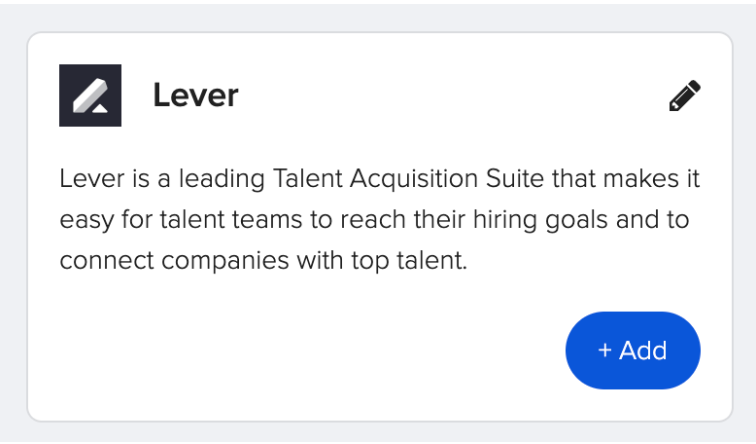Click the Lever logo icon
The image size is (756, 444).
click(x=90, y=96)
